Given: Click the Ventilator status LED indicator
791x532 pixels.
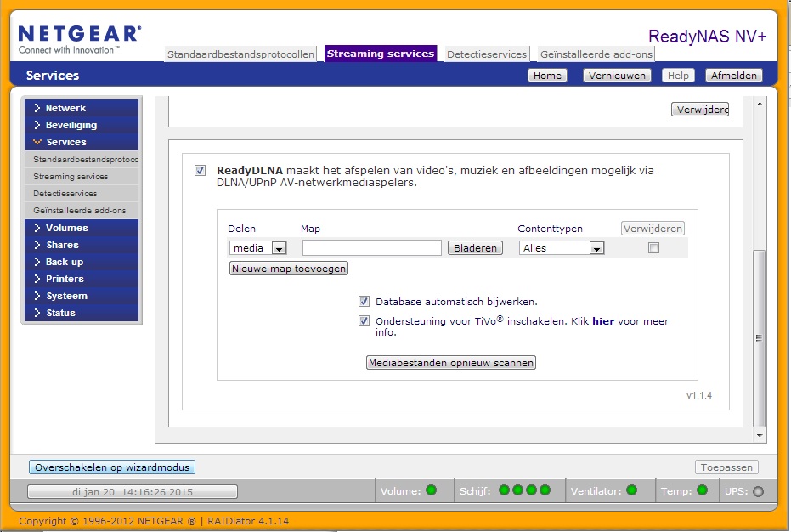Looking at the screenshot, I should (x=631, y=490).
